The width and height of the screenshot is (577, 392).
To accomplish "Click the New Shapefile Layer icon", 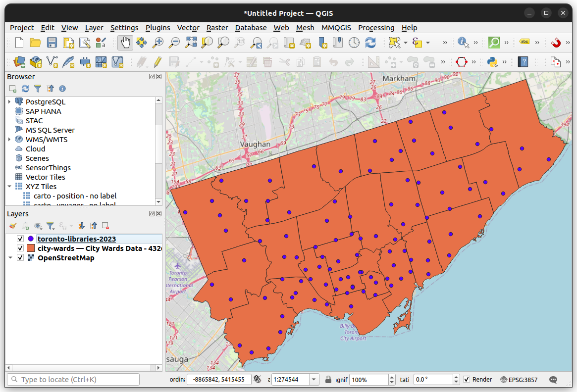I will click(52, 62).
